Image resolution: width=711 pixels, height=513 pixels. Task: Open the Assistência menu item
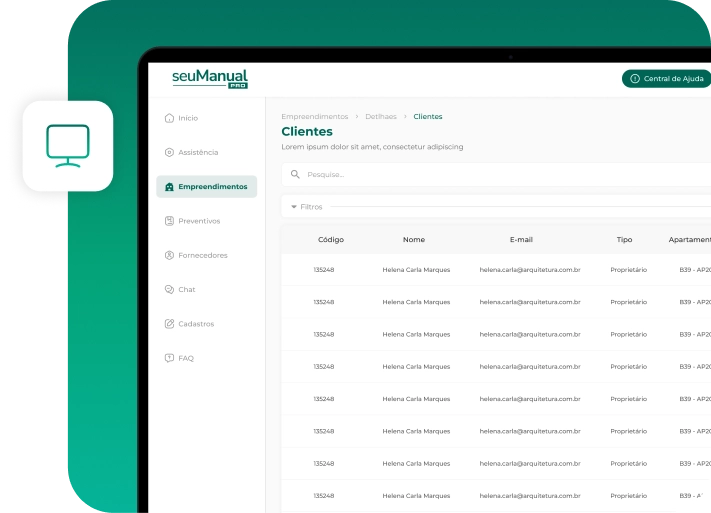pos(191,152)
